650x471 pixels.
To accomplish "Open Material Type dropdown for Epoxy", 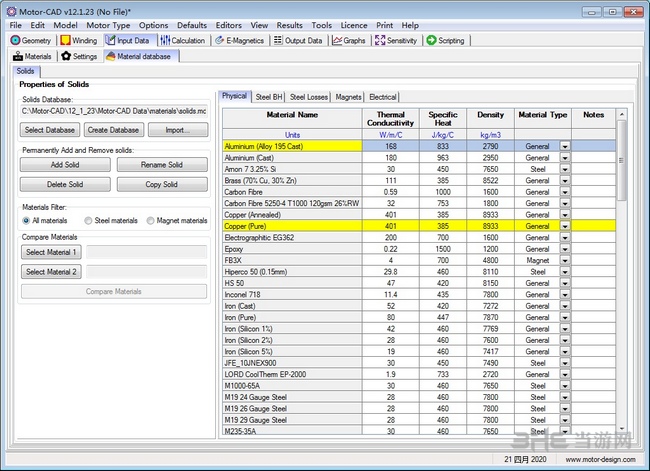I will pos(565,249).
